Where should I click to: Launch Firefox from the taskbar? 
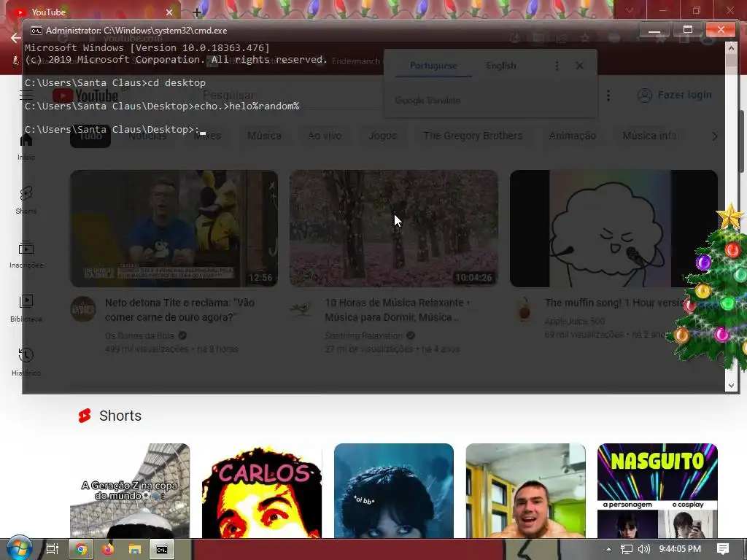tap(108, 550)
